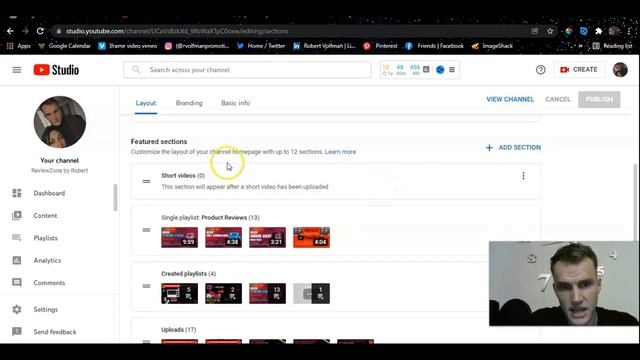Open the created playlist with 5 videos
Screen dimensions: 640x360
(180, 293)
